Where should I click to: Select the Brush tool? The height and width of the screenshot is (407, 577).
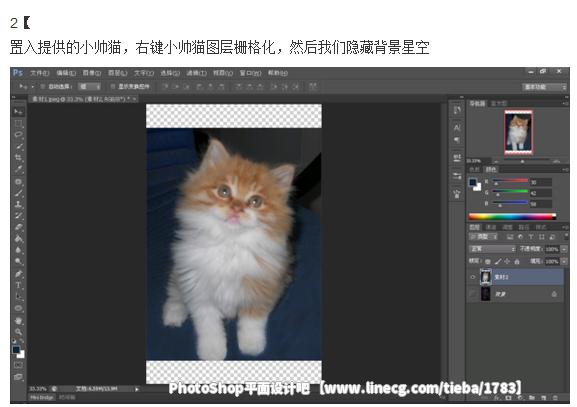pos(18,193)
